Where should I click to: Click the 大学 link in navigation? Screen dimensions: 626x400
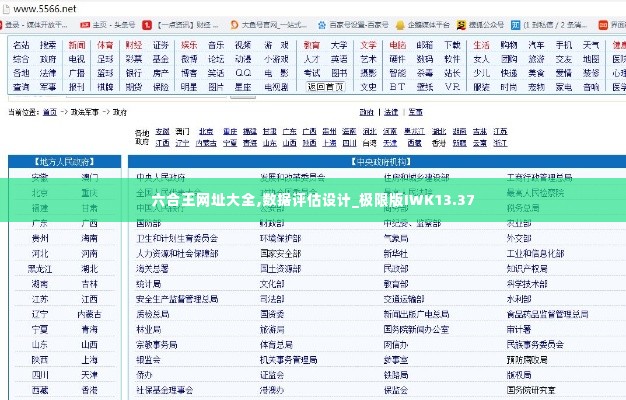(x=339, y=45)
